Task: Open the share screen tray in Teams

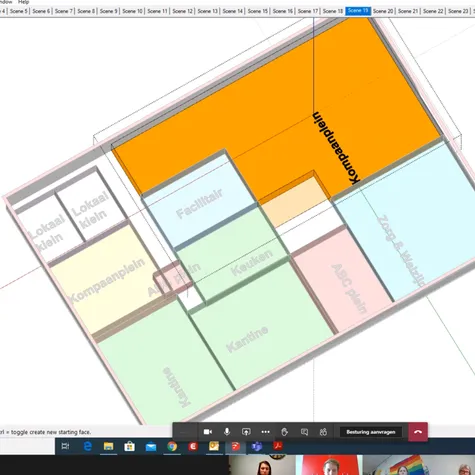Action: click(246, 432)
